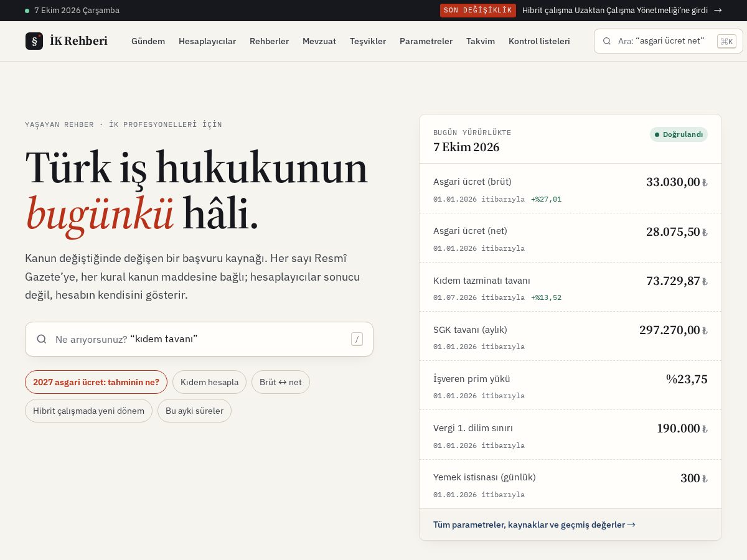
Task: Open the Parametreler section
Action: [426, 41]
